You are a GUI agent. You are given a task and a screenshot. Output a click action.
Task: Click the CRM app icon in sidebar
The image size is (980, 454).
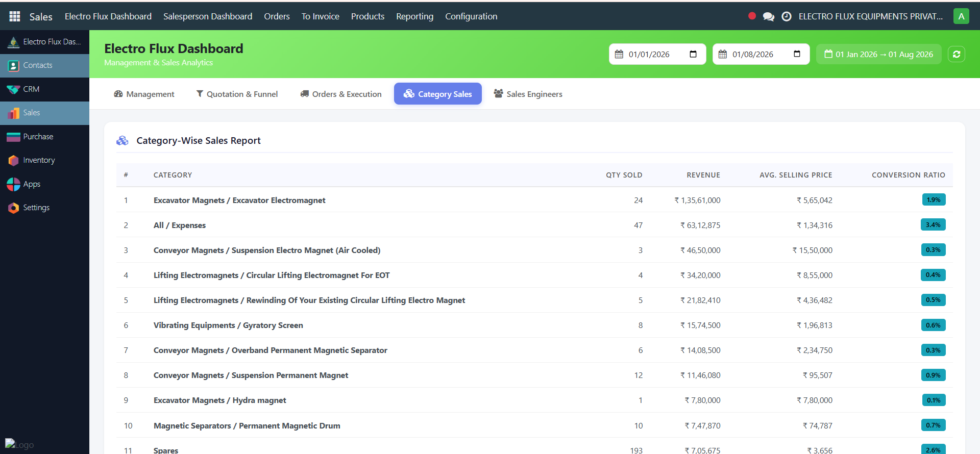(x=14, y=89)
